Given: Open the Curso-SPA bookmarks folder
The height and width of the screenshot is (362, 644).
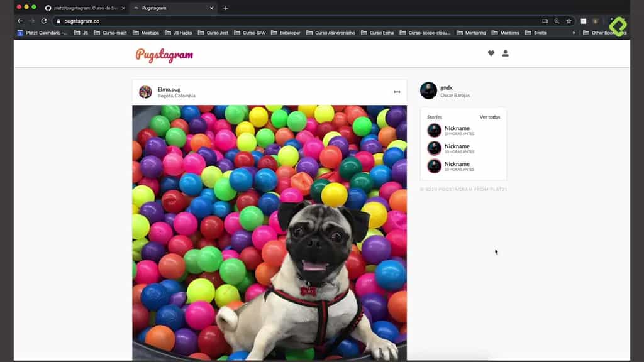Looking at the screenshot, I should pos(250,33).
